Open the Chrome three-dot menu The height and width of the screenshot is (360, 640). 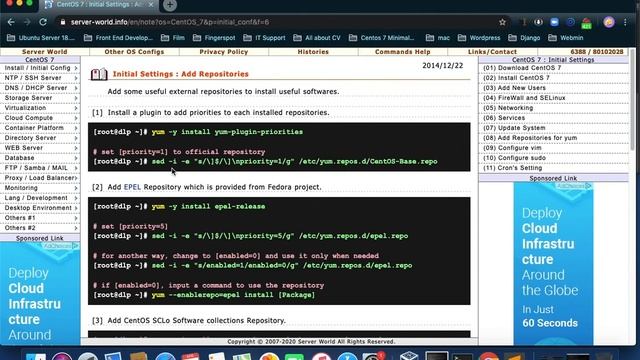625,22
